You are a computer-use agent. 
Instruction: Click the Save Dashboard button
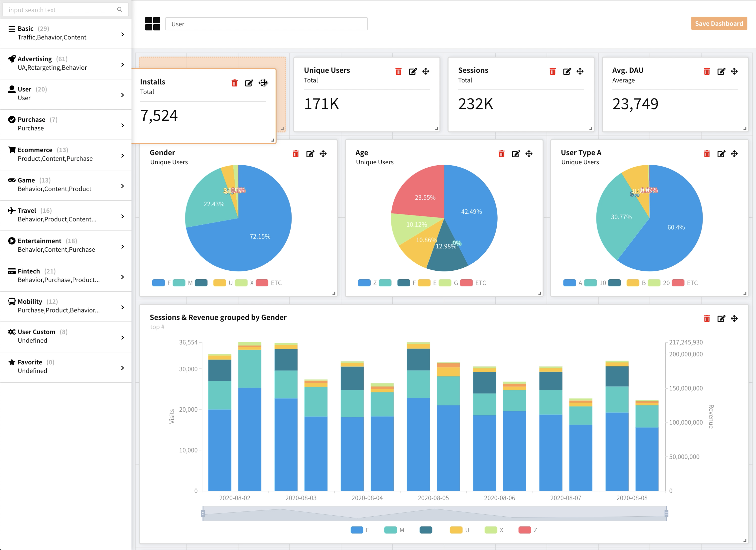coord(719,24)
